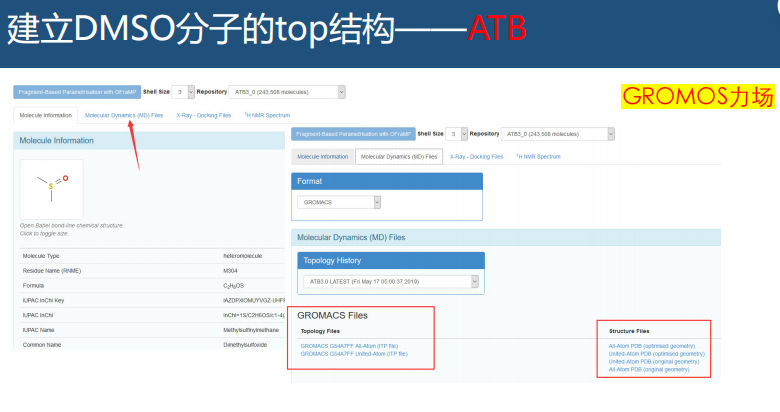780x412 pixels.
Task: Open right panel 1H NMR Spectrum tab
Action: (x=538, y=157)
